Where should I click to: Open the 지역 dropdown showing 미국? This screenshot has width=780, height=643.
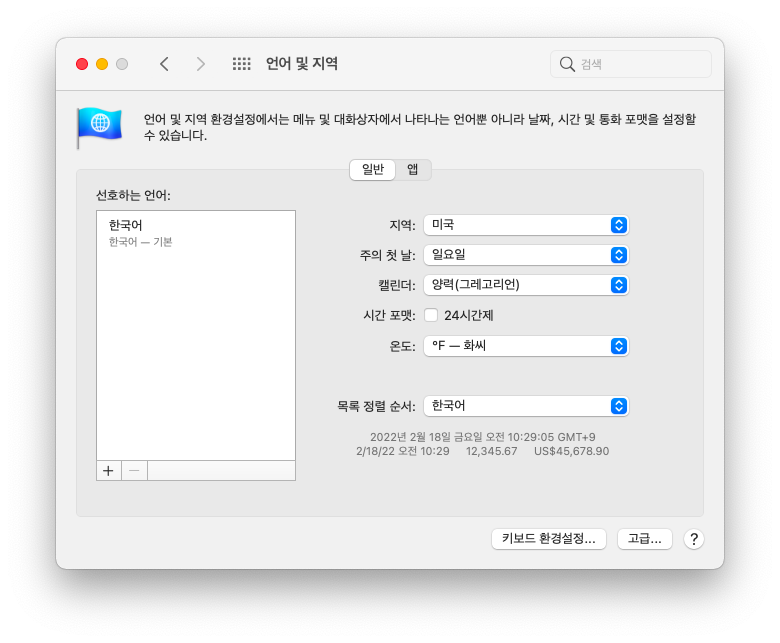526,225
